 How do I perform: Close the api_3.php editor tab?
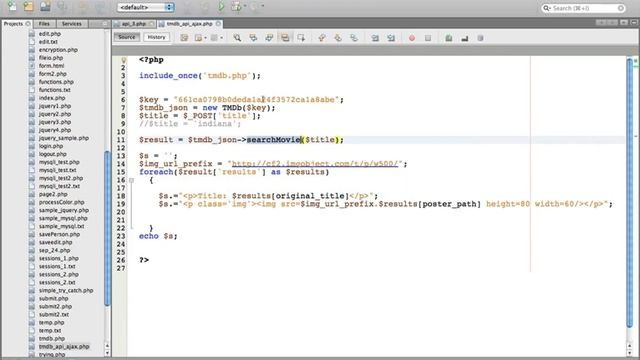pos(151,24)
